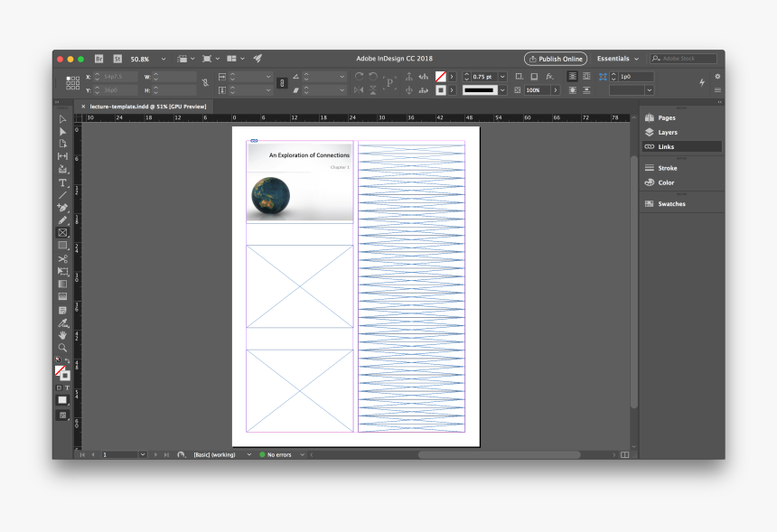Select the Direct Selection tool
The height and width of the screenshot is (532, 777).
coord(62,132)
